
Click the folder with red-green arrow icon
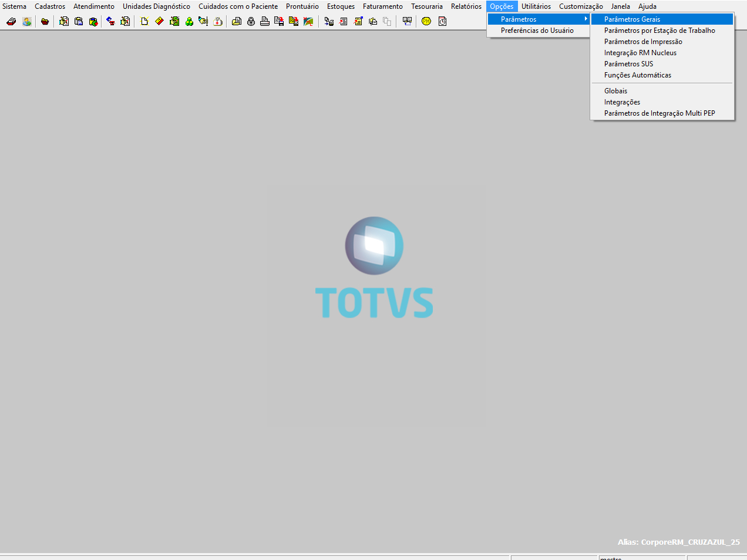coord(93,21)
